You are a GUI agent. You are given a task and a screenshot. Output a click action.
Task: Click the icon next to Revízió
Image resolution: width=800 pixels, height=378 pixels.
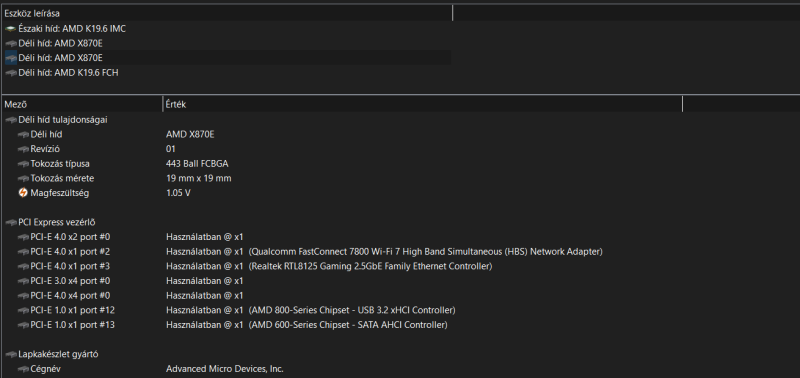[23, 149]
